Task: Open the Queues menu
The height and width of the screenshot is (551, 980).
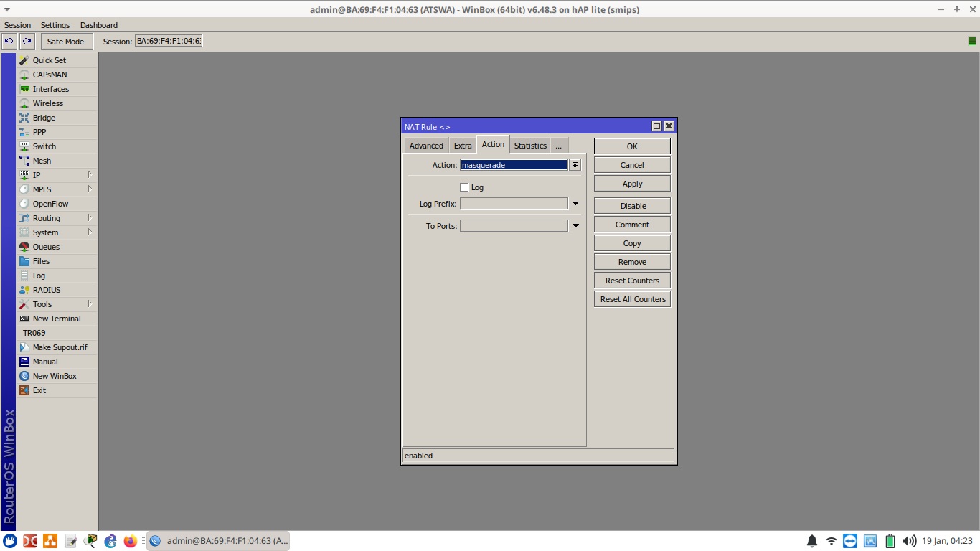Action: coord(57,247)
